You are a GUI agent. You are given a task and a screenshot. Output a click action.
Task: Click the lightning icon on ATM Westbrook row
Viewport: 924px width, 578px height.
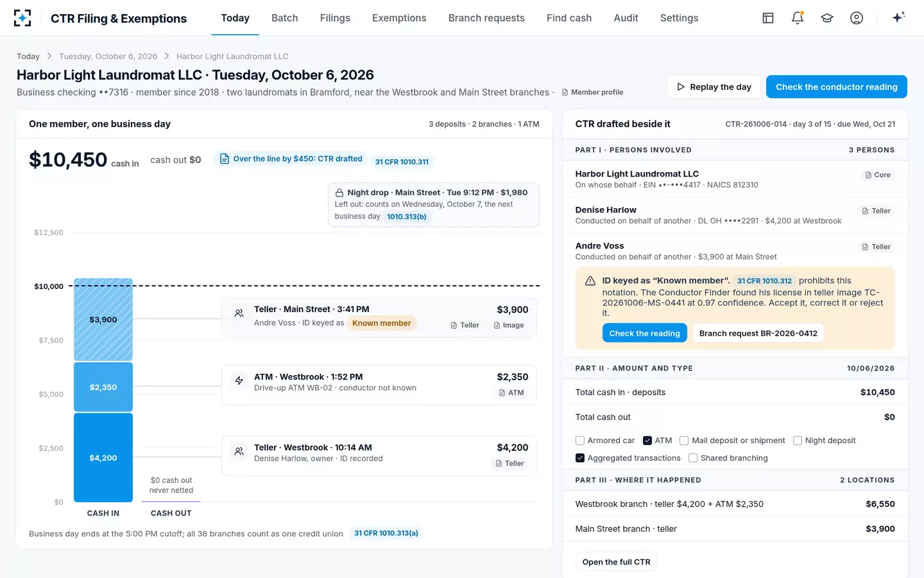pos(239,381)
